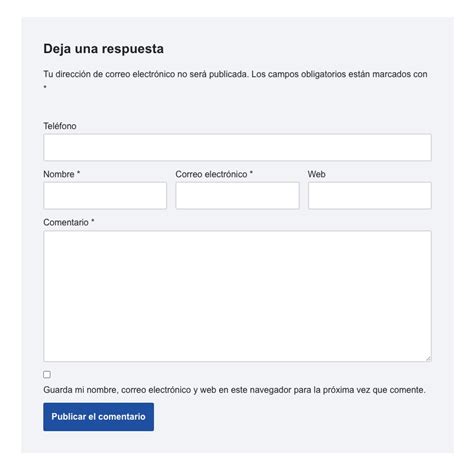The image size is (474, 470).
Task: Click the email privacy notice text
Action: pos(235,74)
